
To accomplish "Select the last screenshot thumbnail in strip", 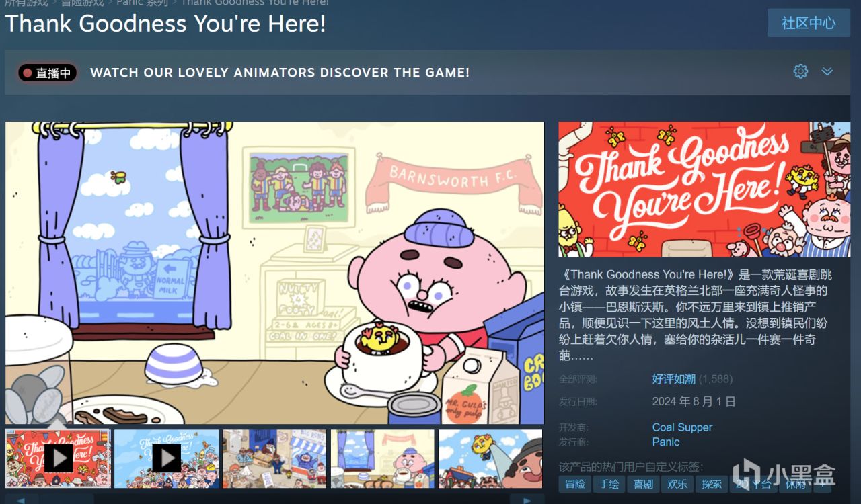I will tap(490, 459).
